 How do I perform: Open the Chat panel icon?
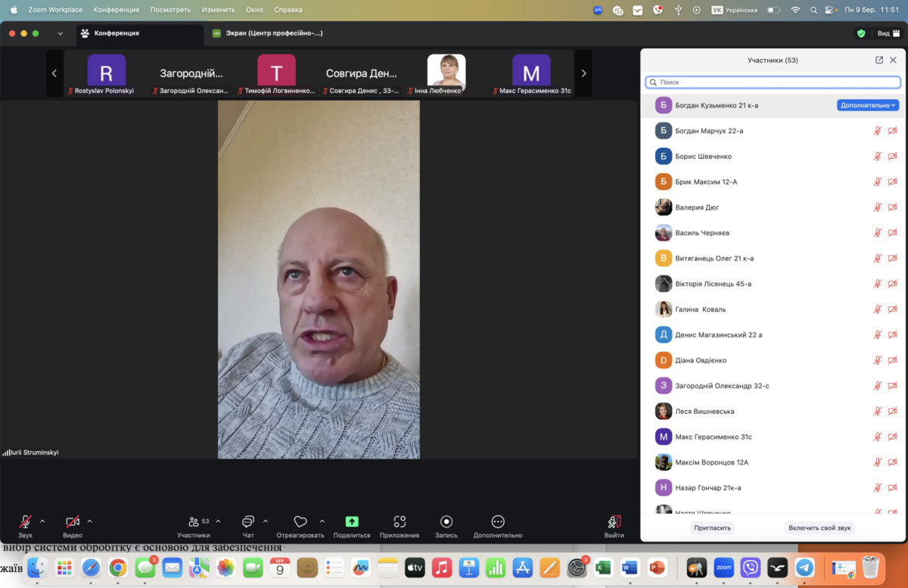[247, 522]
